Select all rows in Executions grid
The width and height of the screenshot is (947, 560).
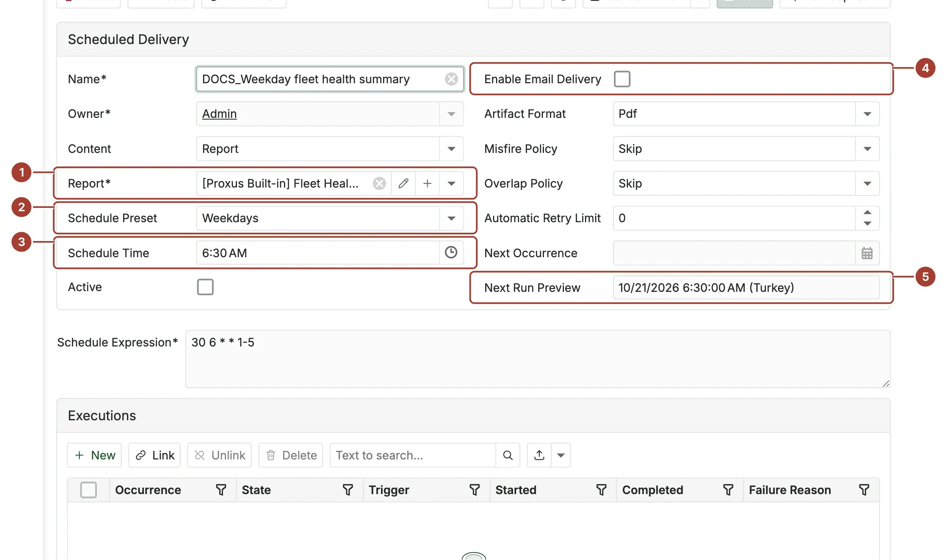coord(88,490)
